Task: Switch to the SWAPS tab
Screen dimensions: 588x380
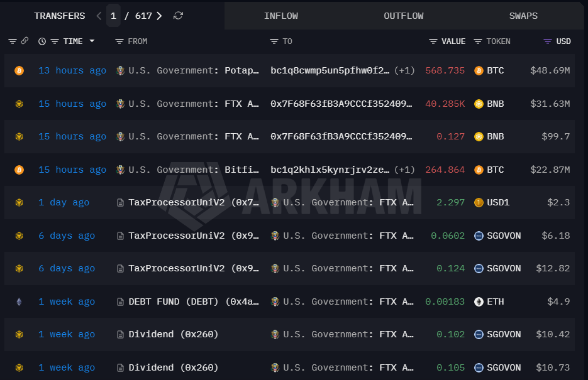Action: [x=523, y=16]
